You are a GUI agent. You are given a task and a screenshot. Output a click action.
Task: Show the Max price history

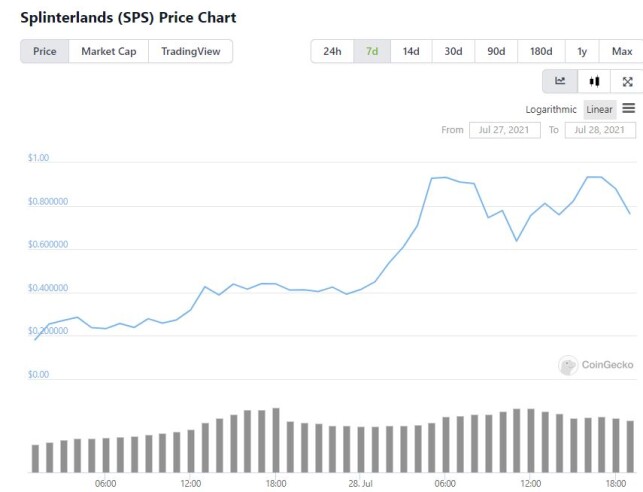pos(622,51)
